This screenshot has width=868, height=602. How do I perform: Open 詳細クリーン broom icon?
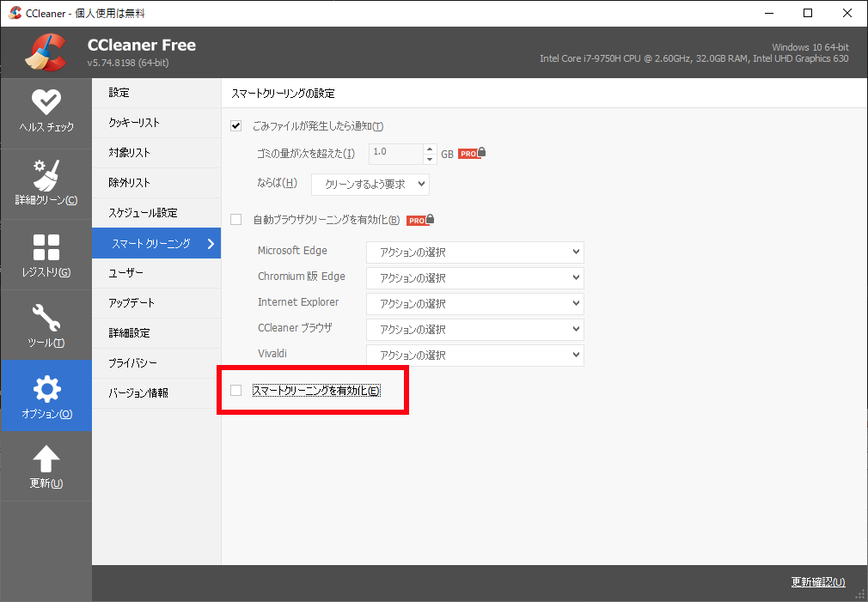(x=46, y=175)
